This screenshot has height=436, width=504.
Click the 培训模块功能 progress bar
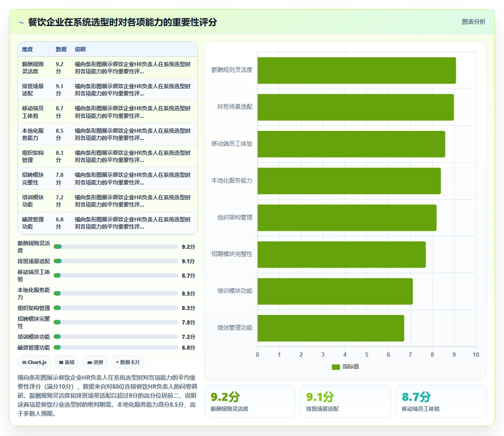pos(116,337)
